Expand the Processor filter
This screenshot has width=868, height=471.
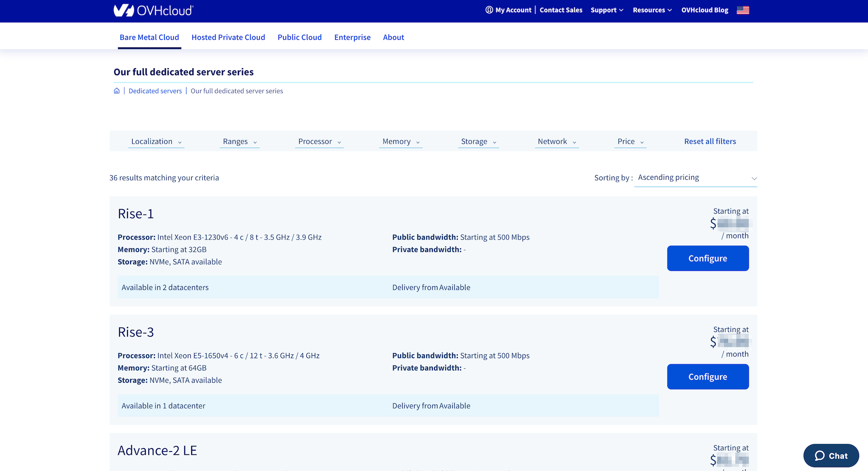319,142
